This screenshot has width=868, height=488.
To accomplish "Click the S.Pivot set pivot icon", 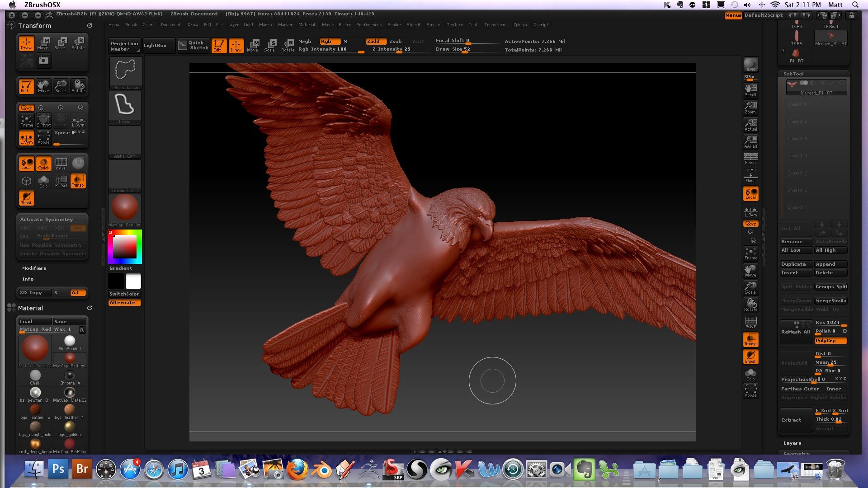I will [x=43, y=121].
